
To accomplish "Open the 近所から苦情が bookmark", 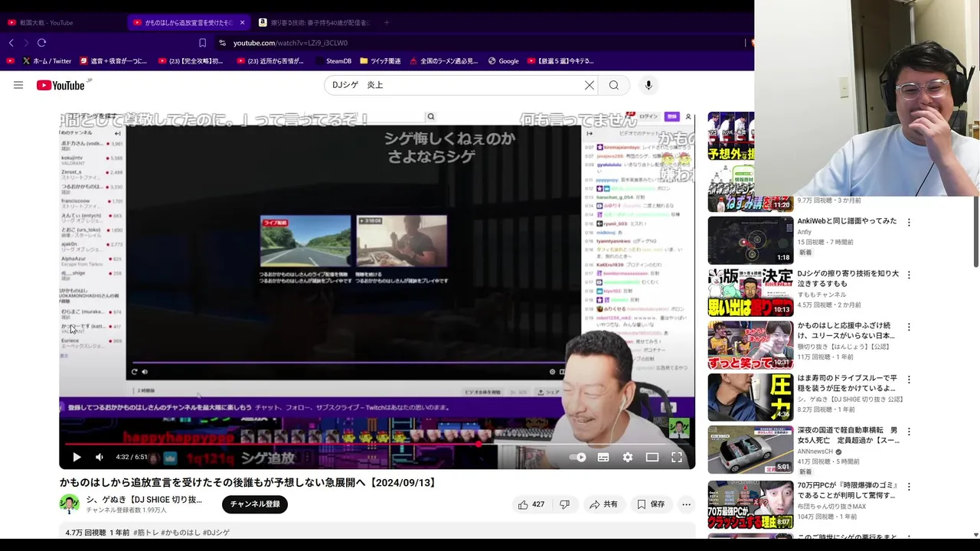I will pyautogui.click(x=269, y=61).
